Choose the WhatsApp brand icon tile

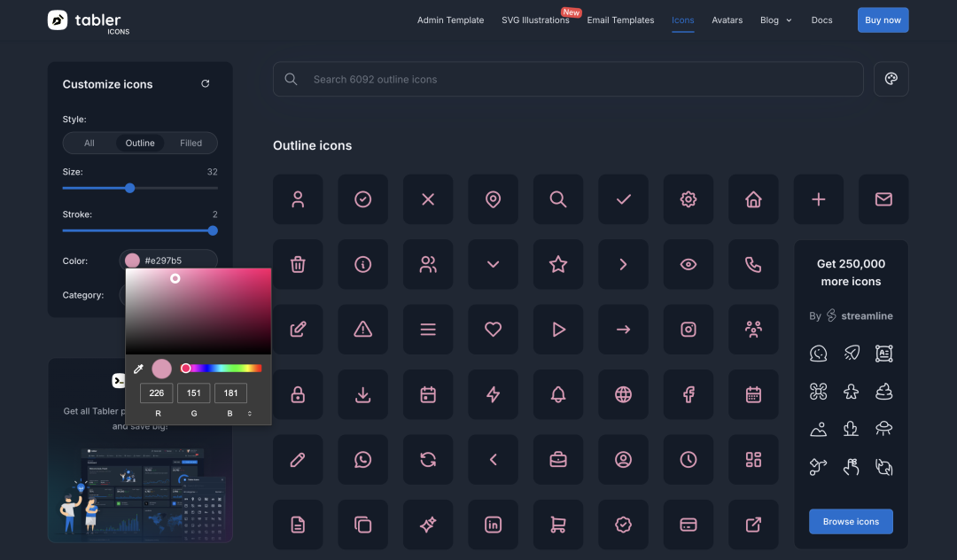(363, 459)
